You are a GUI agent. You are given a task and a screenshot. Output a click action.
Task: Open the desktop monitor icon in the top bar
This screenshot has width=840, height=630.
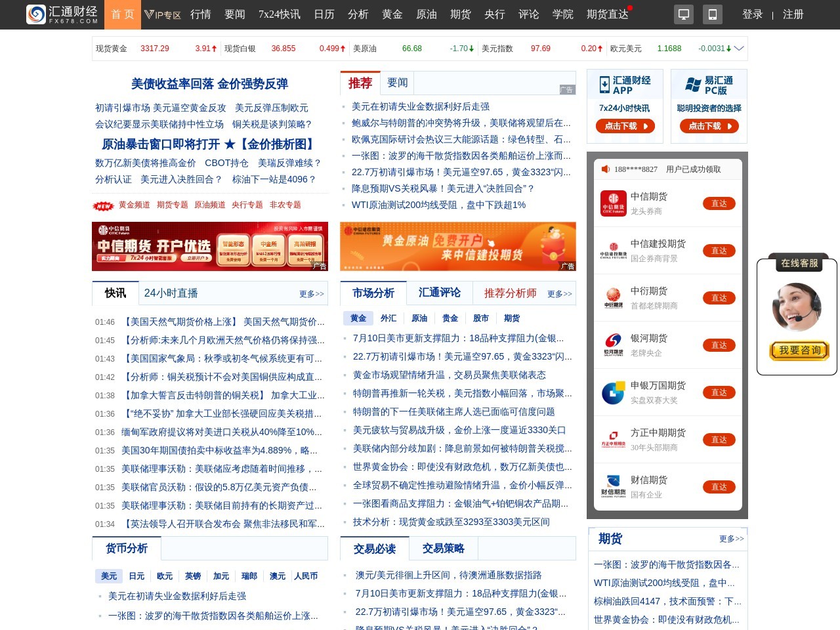coord(684,14)
